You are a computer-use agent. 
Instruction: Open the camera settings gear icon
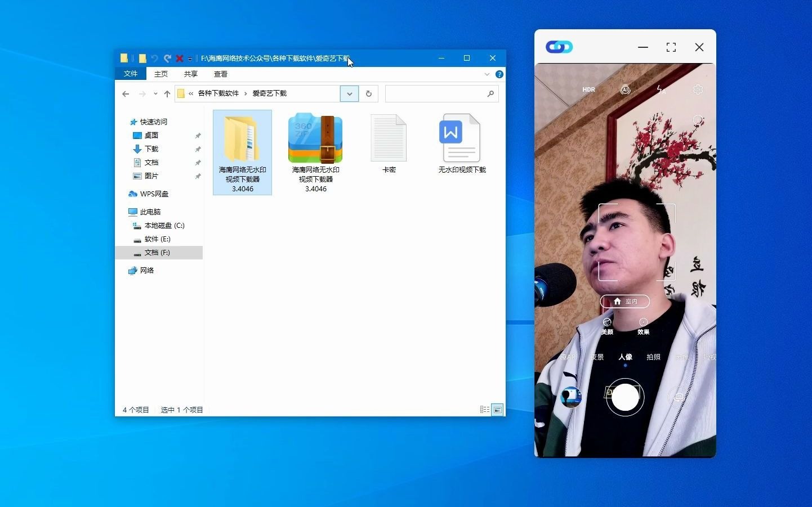coord(698,89)
